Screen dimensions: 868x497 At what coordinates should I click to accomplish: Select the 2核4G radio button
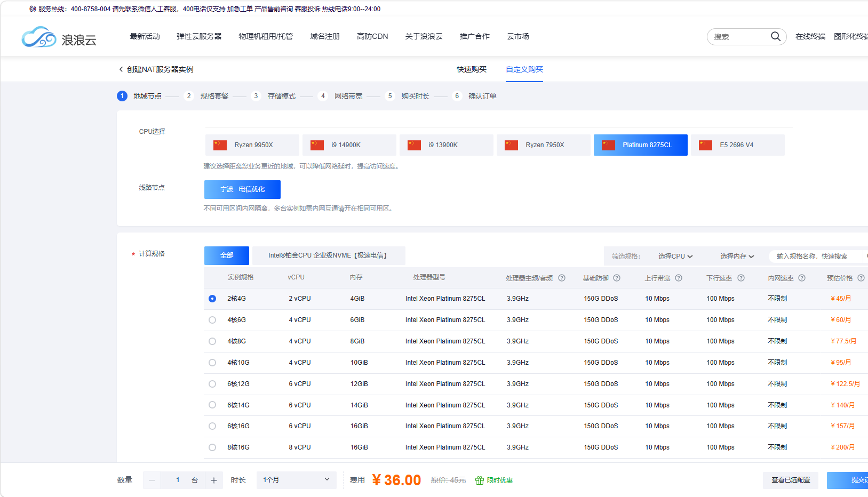coord(212,299)
